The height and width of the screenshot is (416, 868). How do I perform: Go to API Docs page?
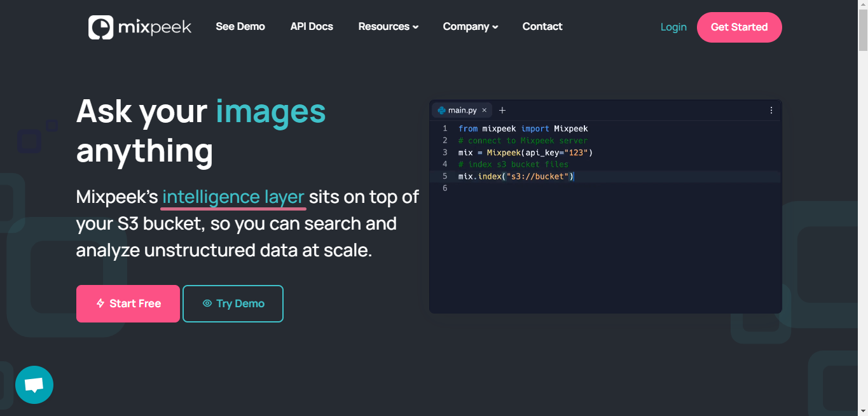(312, 27)
